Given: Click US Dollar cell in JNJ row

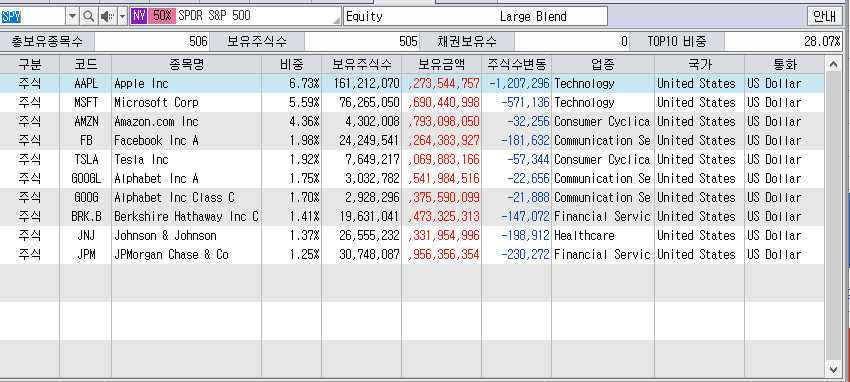Looking at the screenshot, I should point(784,235).
